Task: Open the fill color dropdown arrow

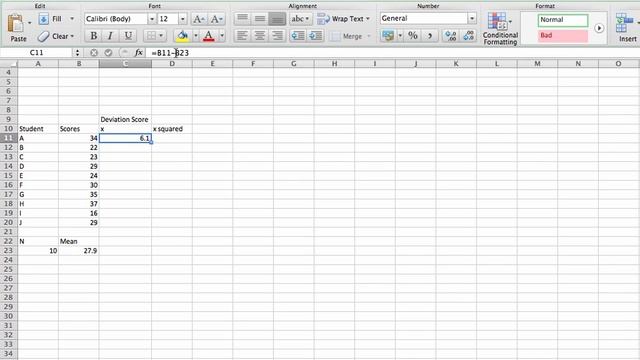Action: point(196,36)
